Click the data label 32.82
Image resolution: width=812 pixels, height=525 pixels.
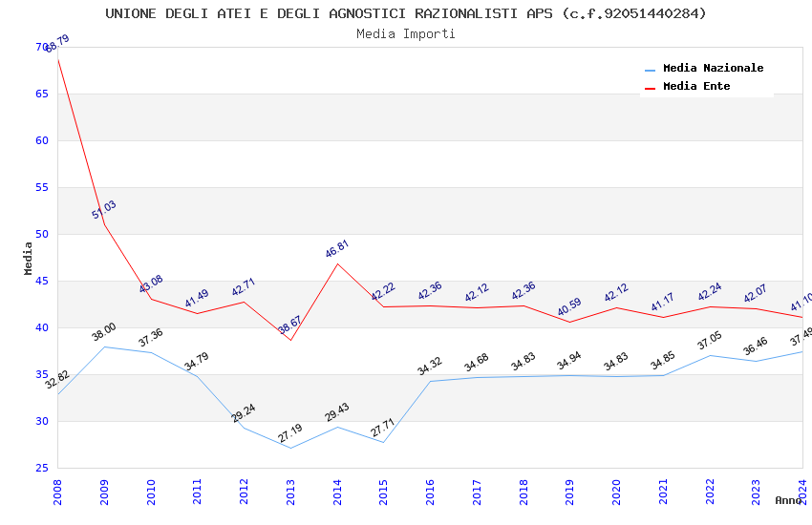[x=57, y=380]
